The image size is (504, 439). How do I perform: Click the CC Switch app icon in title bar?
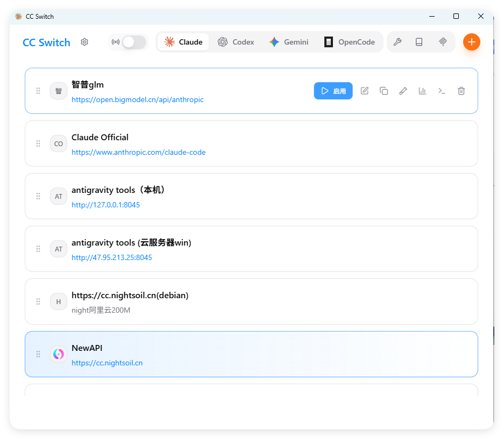(19, 16)
